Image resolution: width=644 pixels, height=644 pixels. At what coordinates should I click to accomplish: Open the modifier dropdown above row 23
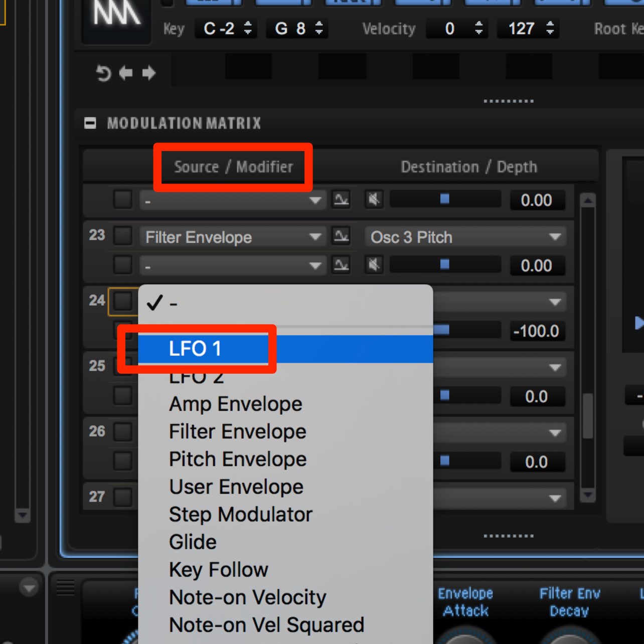[233, 200]
